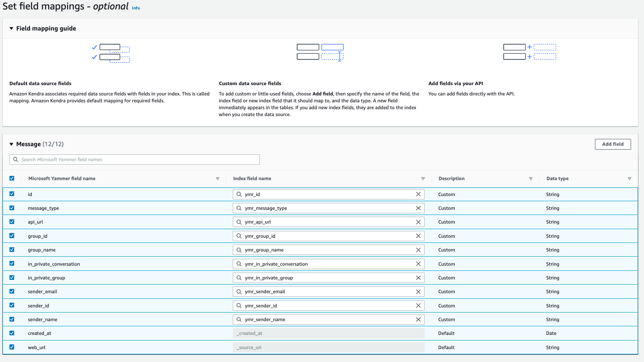Click into the ymr_in_private_conversation index field
Screen dimensions: 644x362
(327, 264)
